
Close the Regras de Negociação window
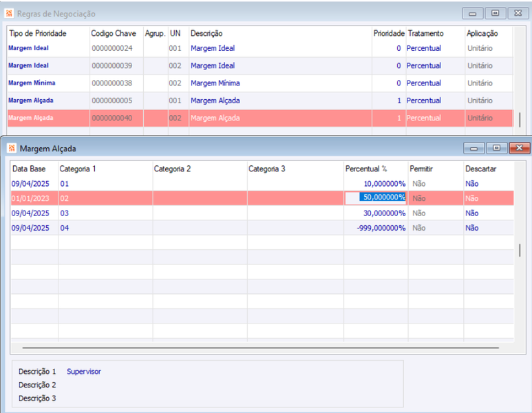click(518, 13)
